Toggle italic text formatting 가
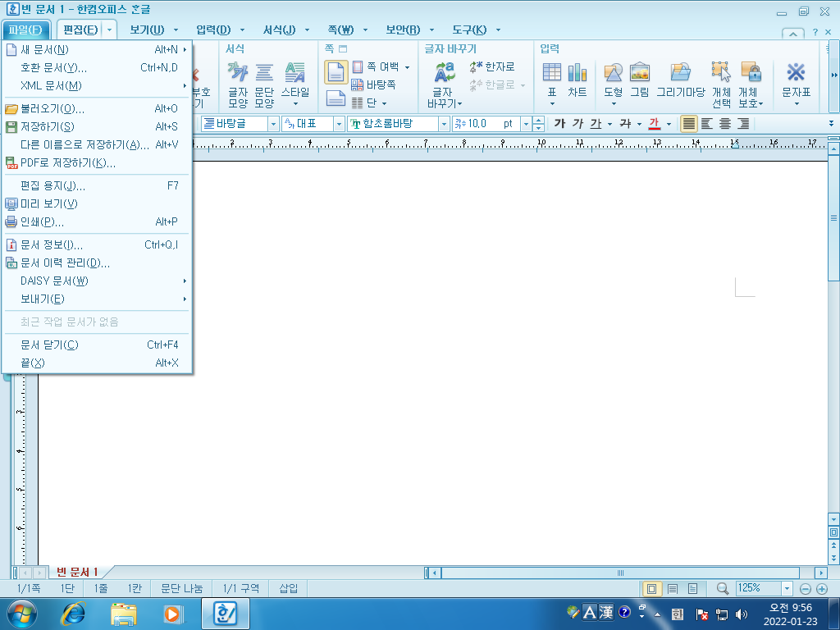840x630 pixels. 577,124
